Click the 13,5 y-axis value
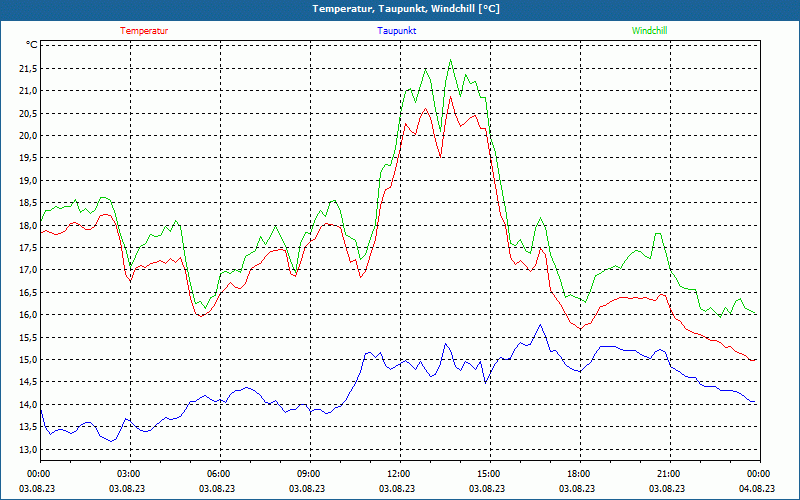This screenshot has height=500, width=800. pyautogui.click(x=28, y=427)
